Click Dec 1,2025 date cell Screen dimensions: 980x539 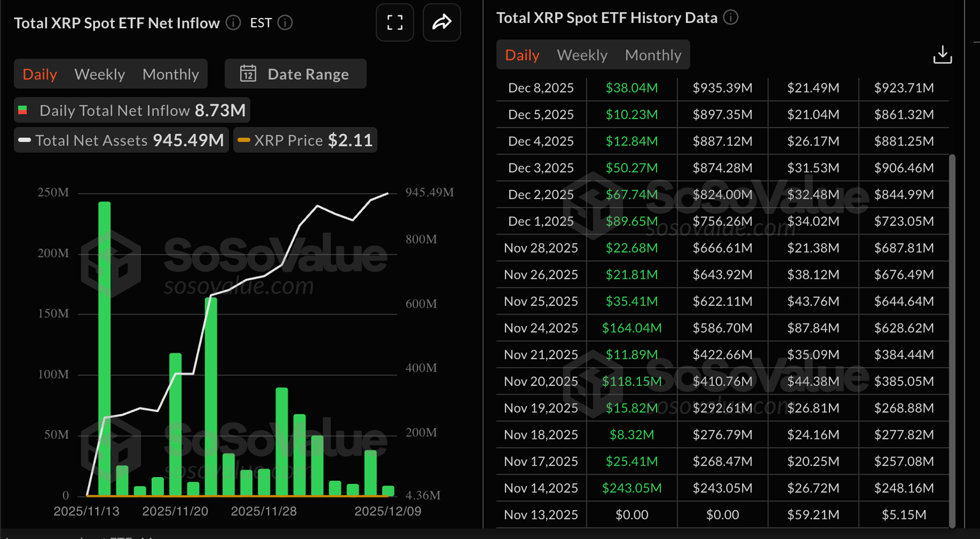point(541,221)
